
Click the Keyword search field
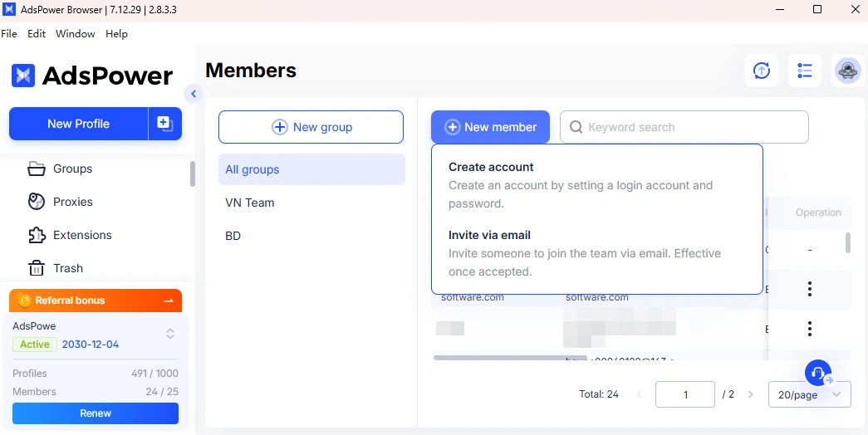click(684, 127)
